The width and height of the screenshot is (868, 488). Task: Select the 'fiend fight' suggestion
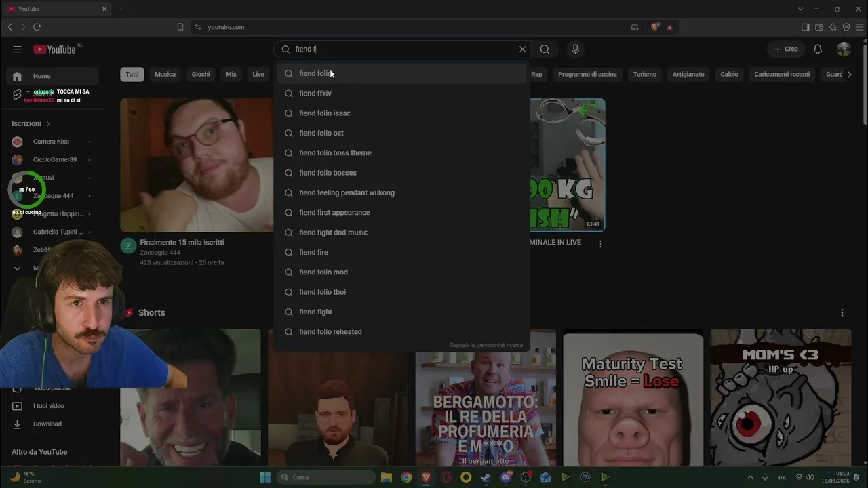click(401, 312)
